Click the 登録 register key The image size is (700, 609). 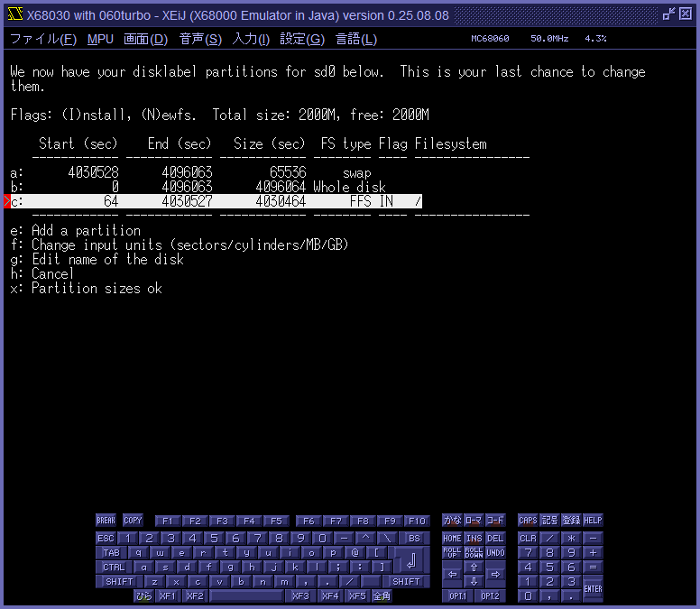(x=571, y=521)
